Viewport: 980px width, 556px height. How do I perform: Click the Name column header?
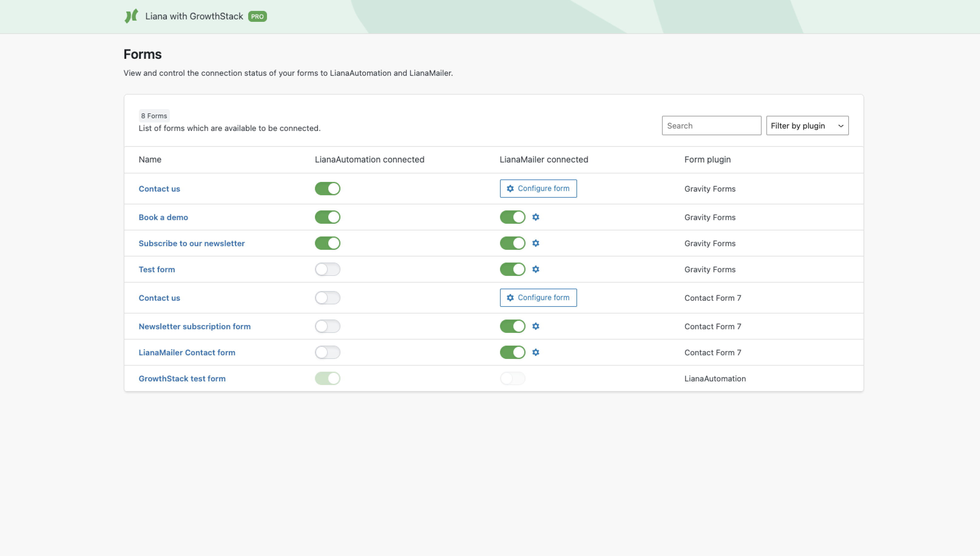click(150, 160)
